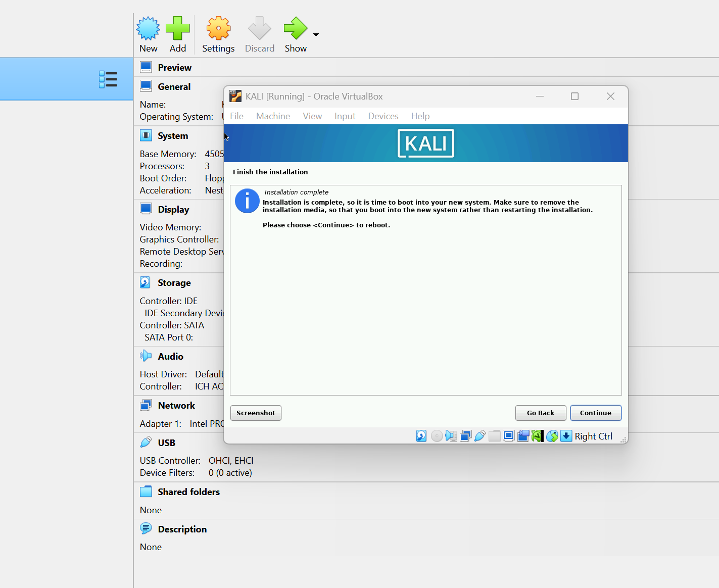Open the View menu
This screenshot has height=588, width=719.
click(x=312, y=116)
